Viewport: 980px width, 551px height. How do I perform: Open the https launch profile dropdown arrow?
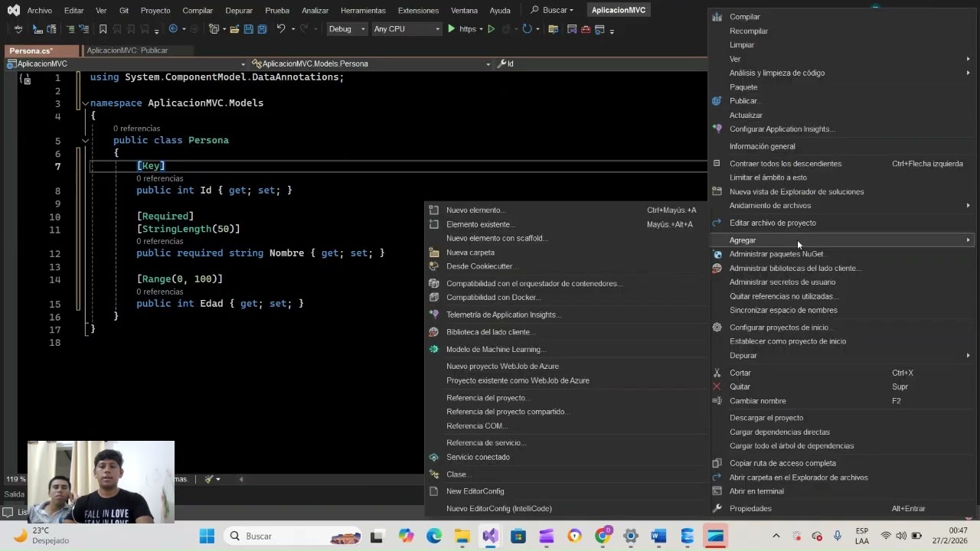482,29
